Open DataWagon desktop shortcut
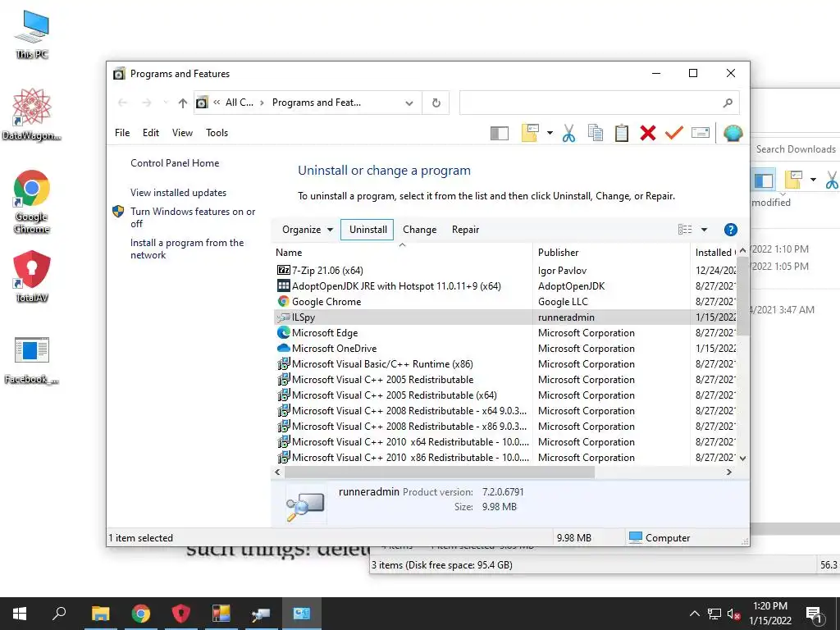This screenshot has width=840, height=630. point(32,115)
